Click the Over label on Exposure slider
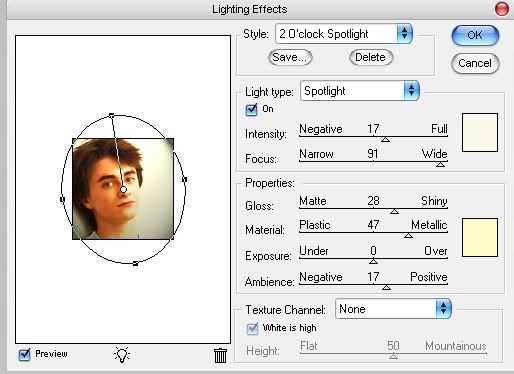Viewport: 514px width, 374px height. point(436,251)
